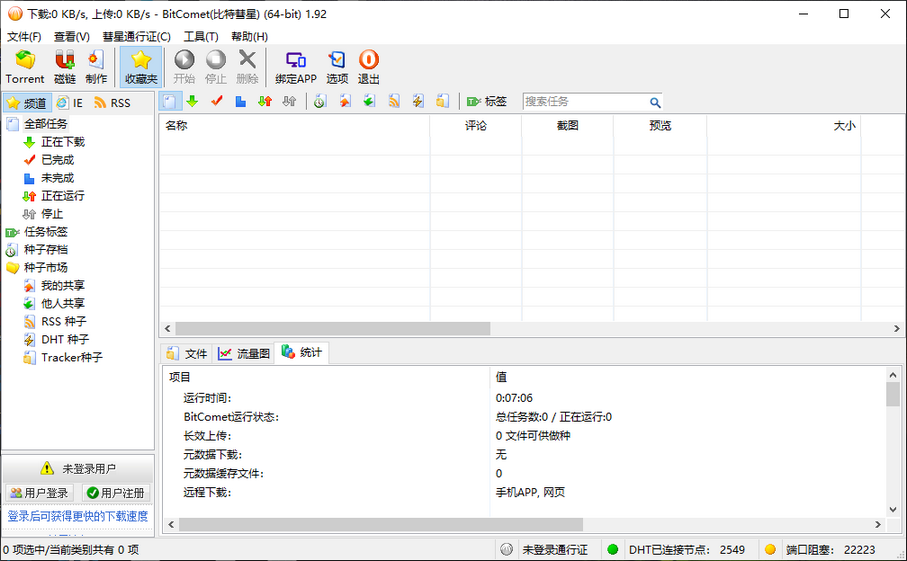
Task: Click the 用户登录 button
Action: click(x=40, y=493)
